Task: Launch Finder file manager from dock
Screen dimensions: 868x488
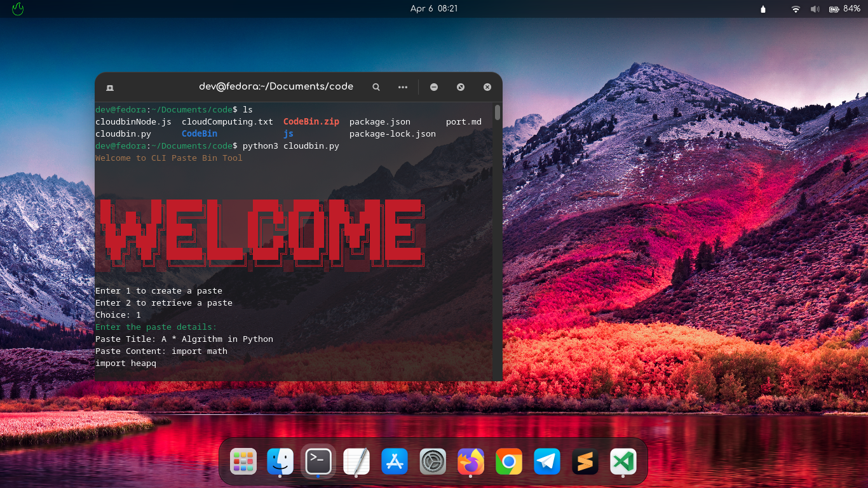Action: click(280, 461)
